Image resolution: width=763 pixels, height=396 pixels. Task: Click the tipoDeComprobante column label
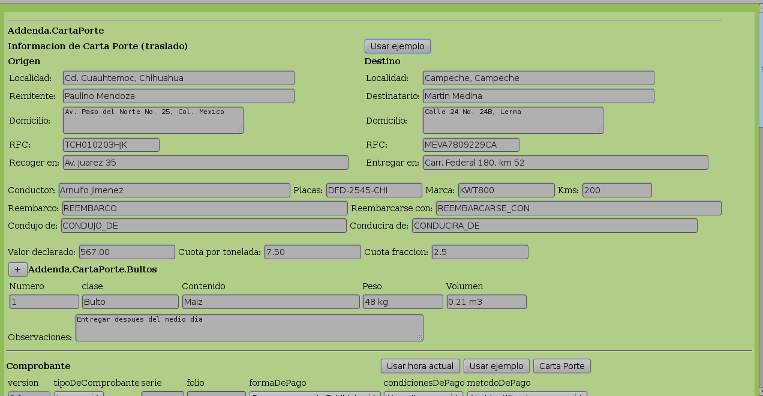[x=96, y=383]
